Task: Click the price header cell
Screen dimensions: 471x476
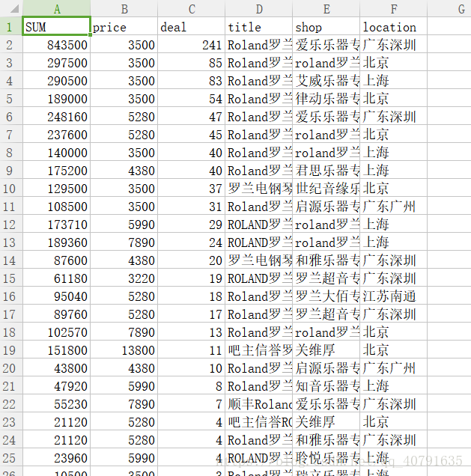Action: (124, 26)
